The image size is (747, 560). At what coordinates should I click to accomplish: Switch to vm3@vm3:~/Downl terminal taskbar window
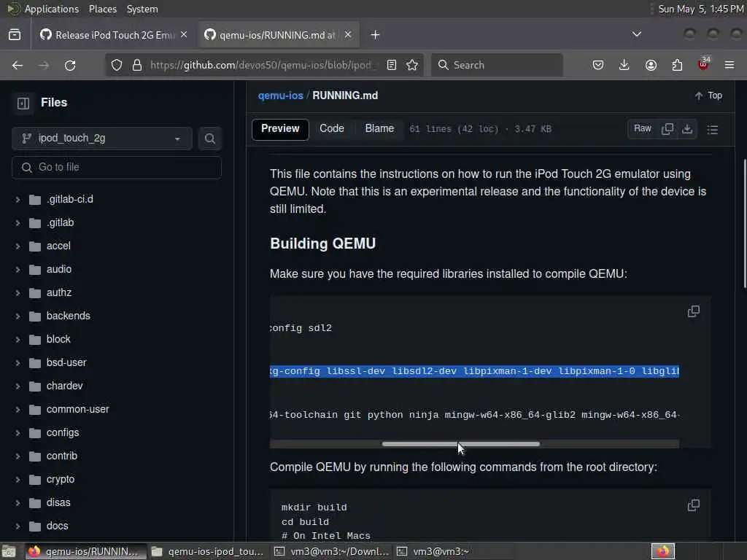coord(332,551)
